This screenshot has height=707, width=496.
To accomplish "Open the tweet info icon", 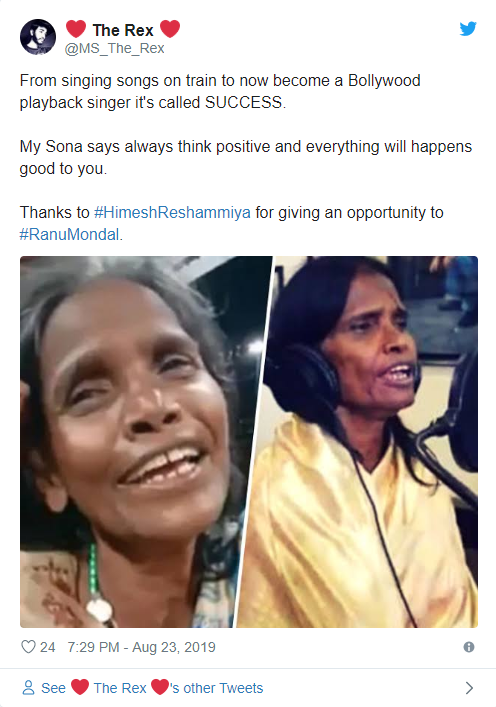I will [469, 647].
